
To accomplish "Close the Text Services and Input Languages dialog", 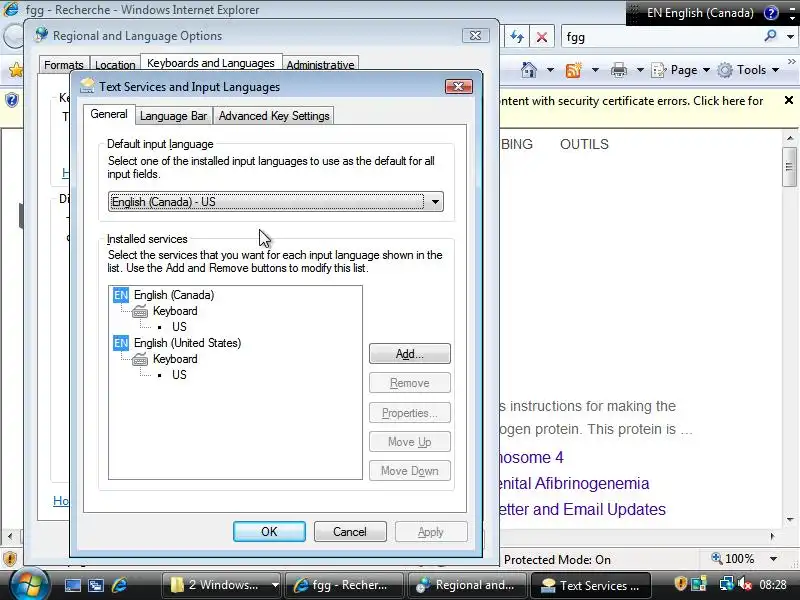I will click(459, 87).
